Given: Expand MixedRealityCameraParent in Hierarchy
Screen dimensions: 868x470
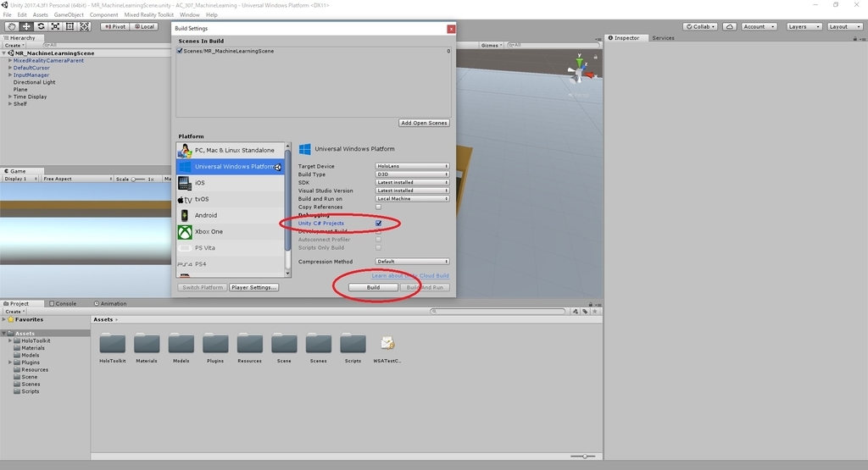Looking at the screenshot, I should (10, 60).
